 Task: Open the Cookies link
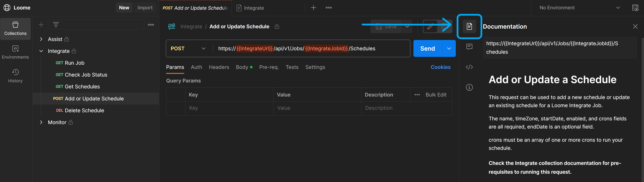[x=441, y=67]
